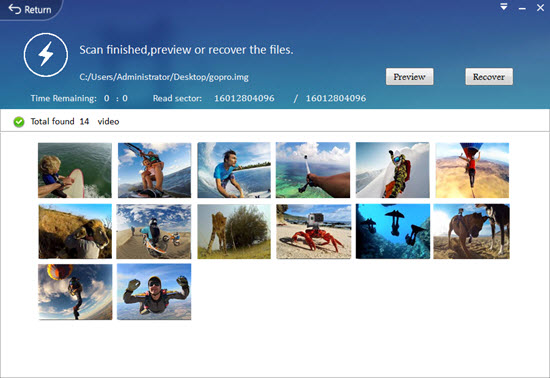The height and width of the screenshot is (378, 550).
Task: Click the green checkmark status icon
Action: (x=19, y=122)
